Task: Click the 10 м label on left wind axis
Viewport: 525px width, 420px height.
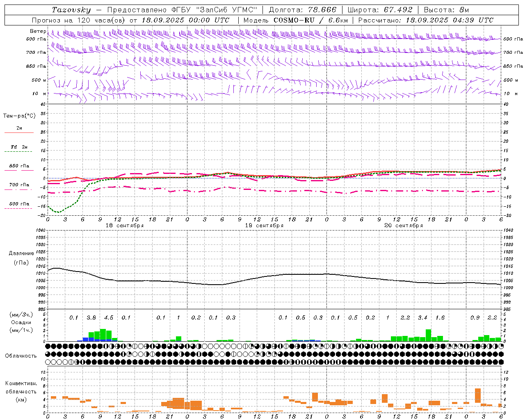Action: (39, 94)
